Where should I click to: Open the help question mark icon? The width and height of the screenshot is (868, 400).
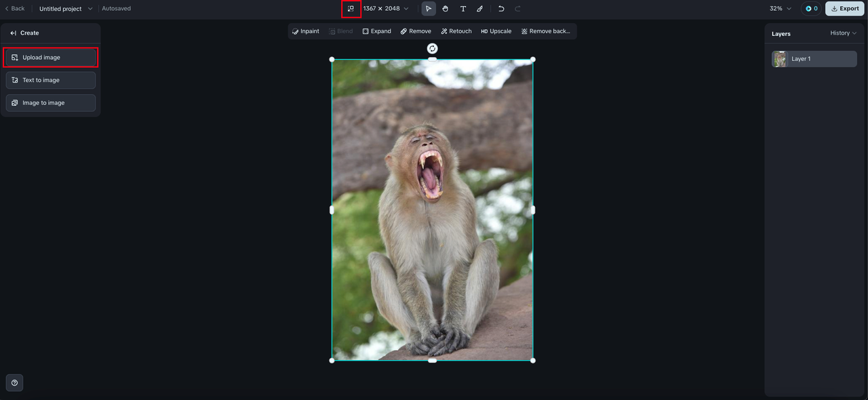tap(14, 383)
